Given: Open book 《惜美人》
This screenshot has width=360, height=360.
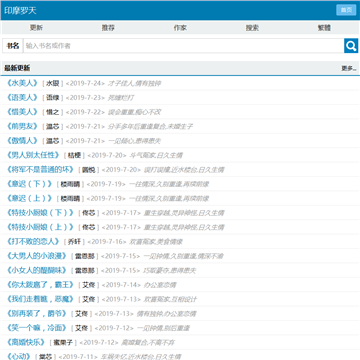Looking at the screenshot, I should 22,112.
